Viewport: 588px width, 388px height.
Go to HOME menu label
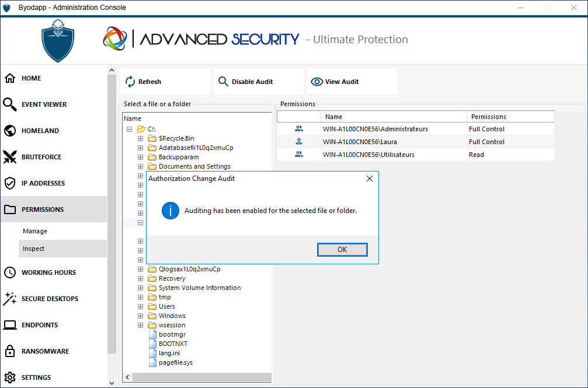[x=31, y=78]
